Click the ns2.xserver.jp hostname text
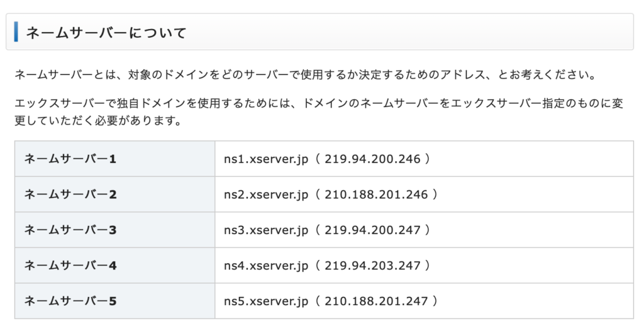This screenshot has width=644, height=326. (266, 195)
